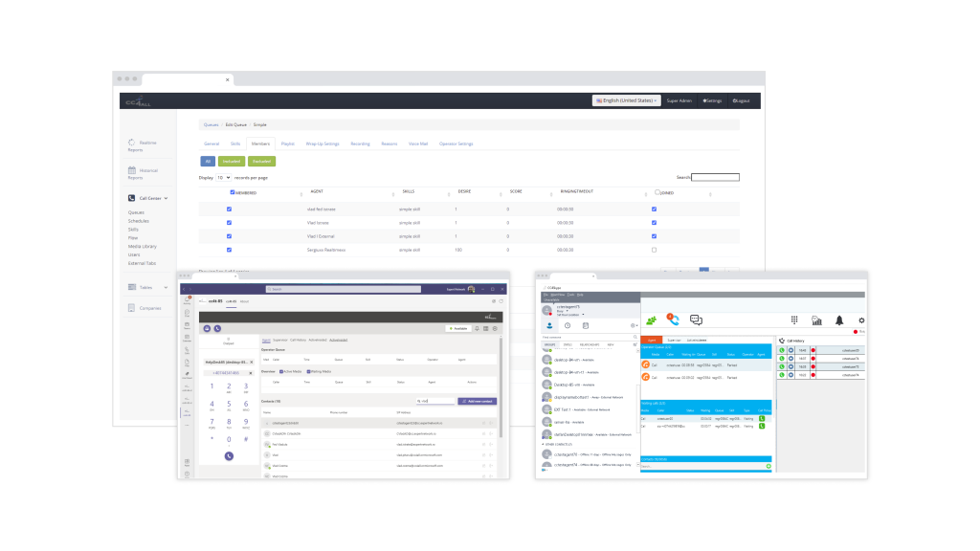Click green answer button for first waiting call
The image size is (980, 551).
click(x=762, y=419)
